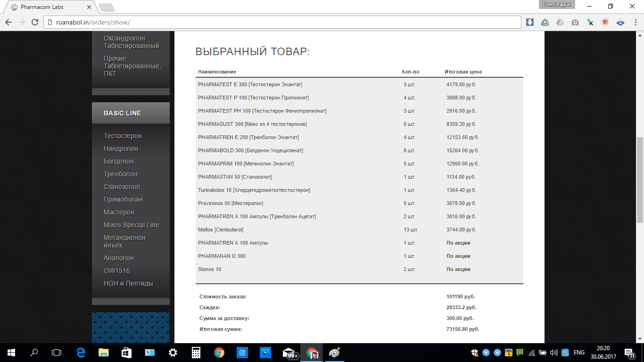Open a new tab next to Pharmacom Labs
This screenshot has width=644, height=362.
[x=107, y=7]
